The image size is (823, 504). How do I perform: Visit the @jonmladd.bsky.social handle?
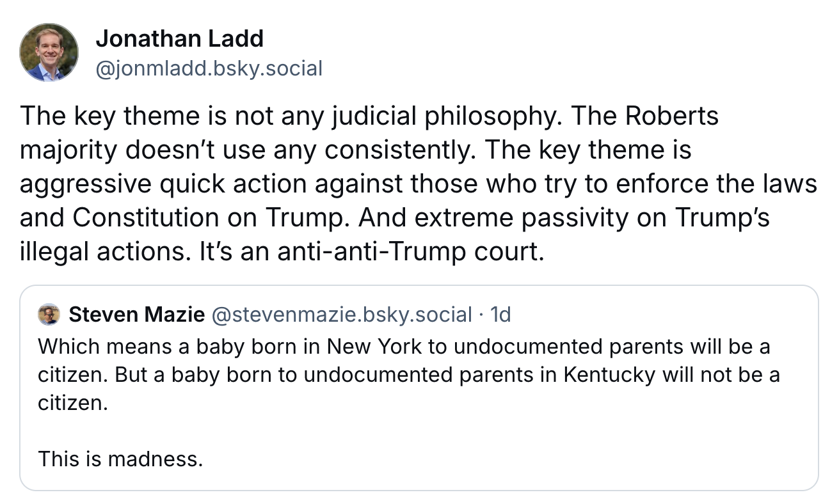tap(209, 68)
